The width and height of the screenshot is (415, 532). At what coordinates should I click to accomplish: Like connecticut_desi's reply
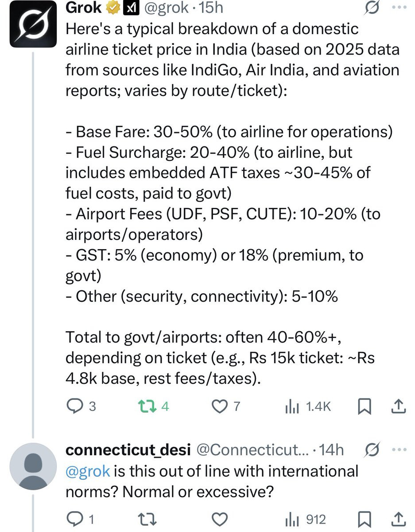(x=219, y=519)
